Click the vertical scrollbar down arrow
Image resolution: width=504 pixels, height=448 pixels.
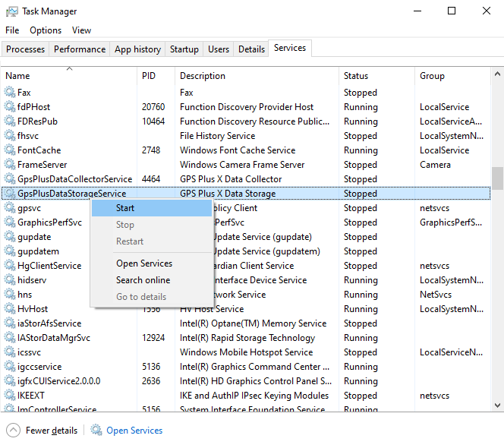point(497,405)
